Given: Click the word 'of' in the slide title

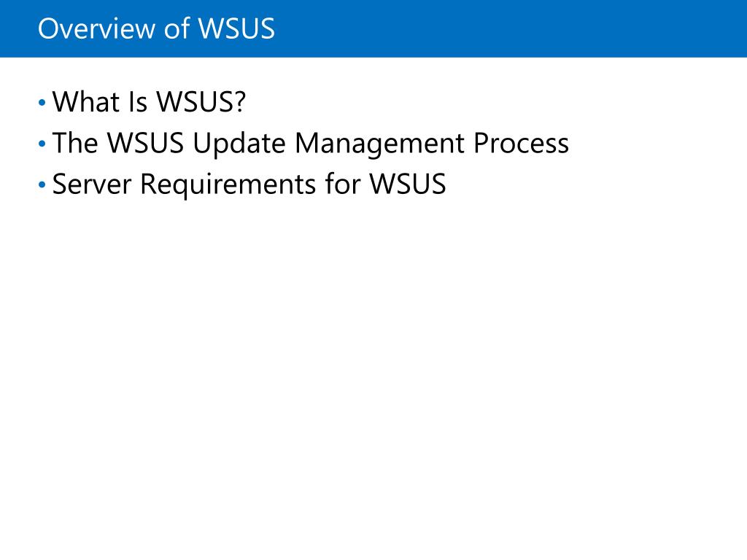Looking at the screenshot, I should 177,28.
